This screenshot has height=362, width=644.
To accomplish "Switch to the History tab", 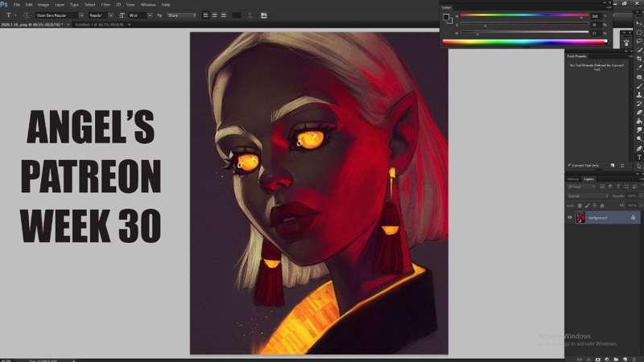I will coord(573,179).
